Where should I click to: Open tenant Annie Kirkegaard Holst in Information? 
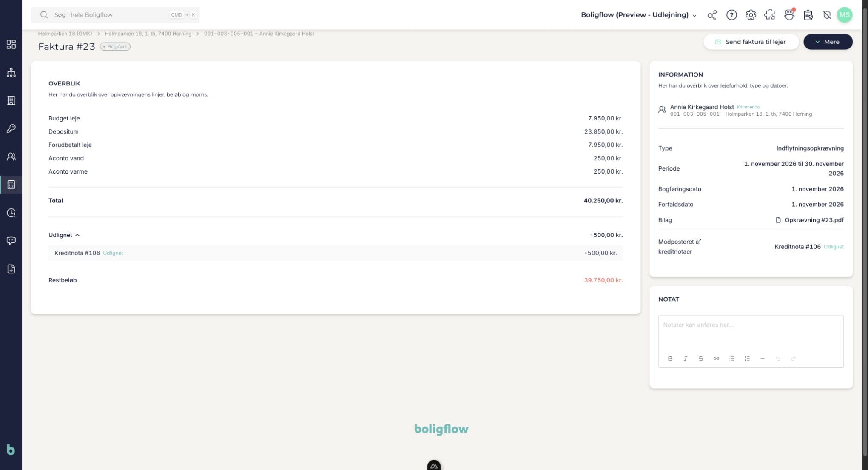click(x=702, y=107)
